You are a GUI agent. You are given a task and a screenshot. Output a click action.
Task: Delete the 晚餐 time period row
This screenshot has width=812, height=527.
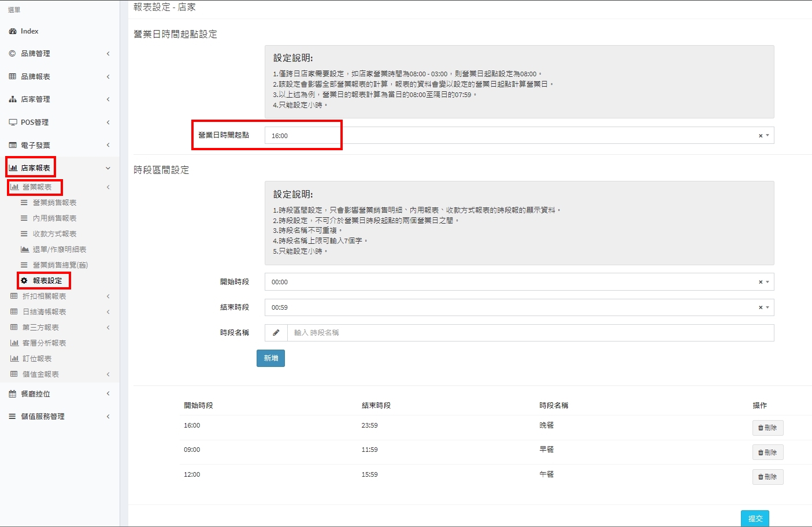tap(767, 428)
